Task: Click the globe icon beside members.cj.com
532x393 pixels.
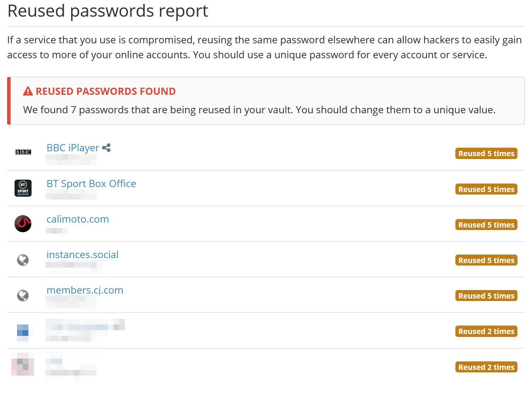Action: pos(23,295)
